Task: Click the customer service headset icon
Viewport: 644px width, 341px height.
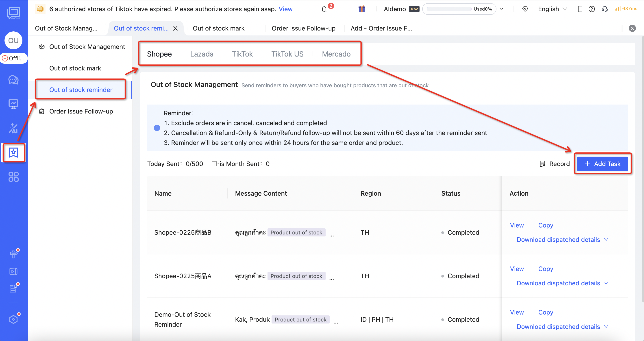Action: 605,9
